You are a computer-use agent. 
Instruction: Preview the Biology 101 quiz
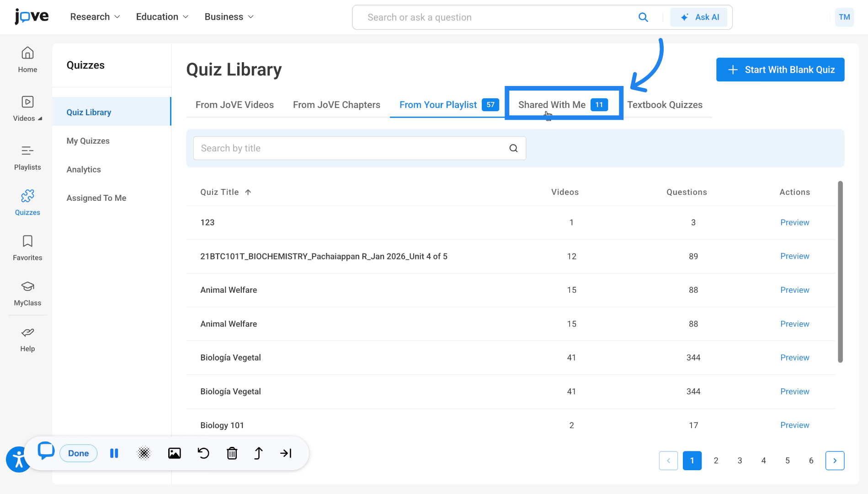[794, 425]
